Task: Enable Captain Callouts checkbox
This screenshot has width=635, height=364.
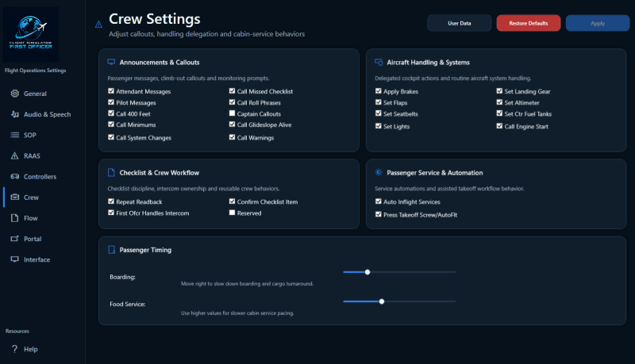Action: tap(232, 113)
